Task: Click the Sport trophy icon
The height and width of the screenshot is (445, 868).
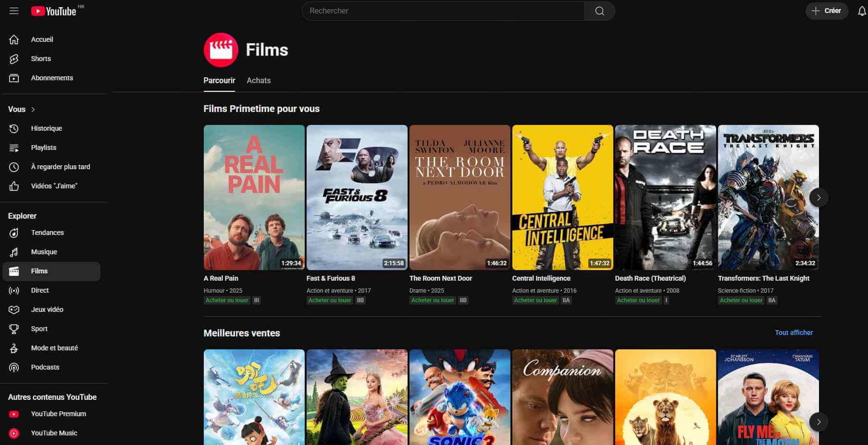Action: click(x=14, y=329)
